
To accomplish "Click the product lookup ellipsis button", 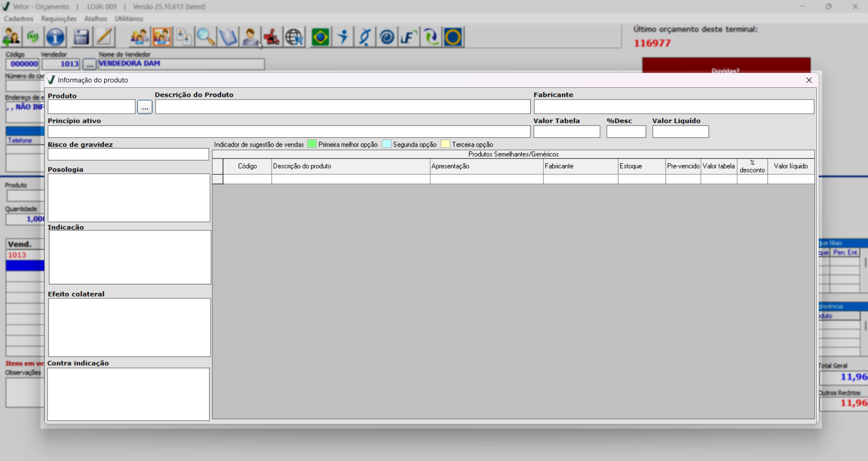I will coord(145,107).
